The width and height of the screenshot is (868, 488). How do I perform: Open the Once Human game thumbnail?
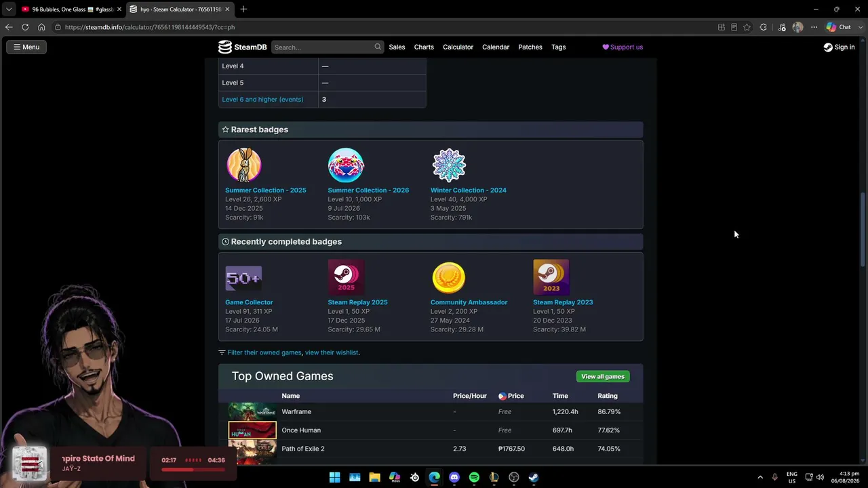tap(252, 430)
